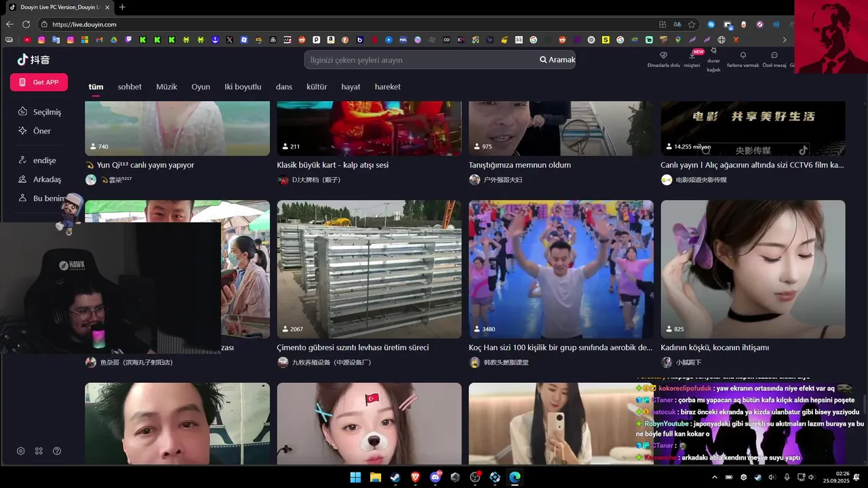Switch to the Müzik tab

pyautogui.click(x=166, y=87)
